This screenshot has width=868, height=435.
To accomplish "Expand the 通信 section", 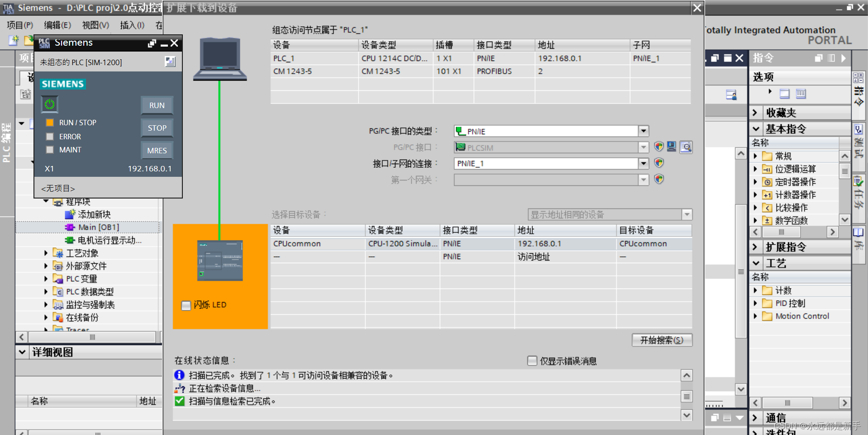I will pyautogui.click(x=755, y=417).
